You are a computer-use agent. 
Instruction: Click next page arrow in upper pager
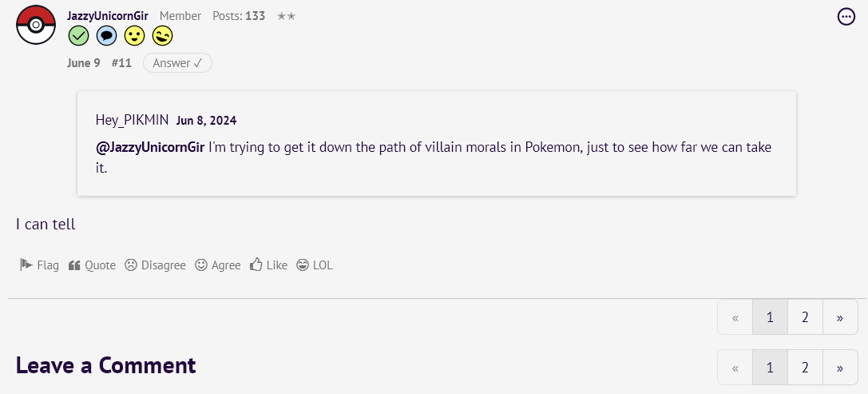click(x=840, y=317)
